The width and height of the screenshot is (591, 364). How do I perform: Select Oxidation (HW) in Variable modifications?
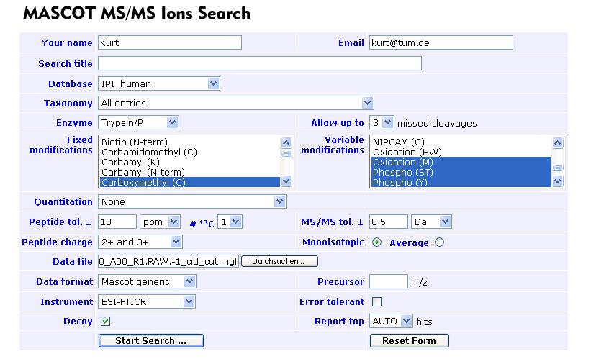407,153
